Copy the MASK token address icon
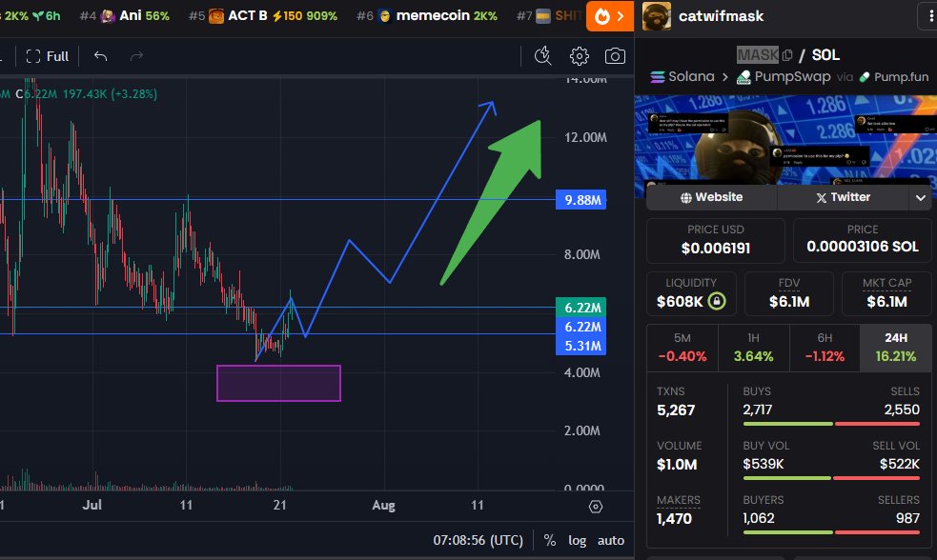The height and width of the screenshot is (560, 937). 787,55
